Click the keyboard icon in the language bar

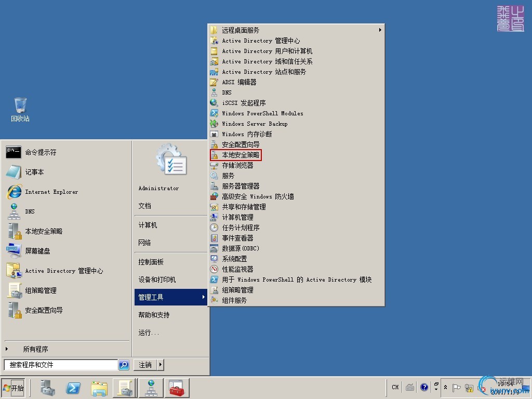[x=410, y=387]
